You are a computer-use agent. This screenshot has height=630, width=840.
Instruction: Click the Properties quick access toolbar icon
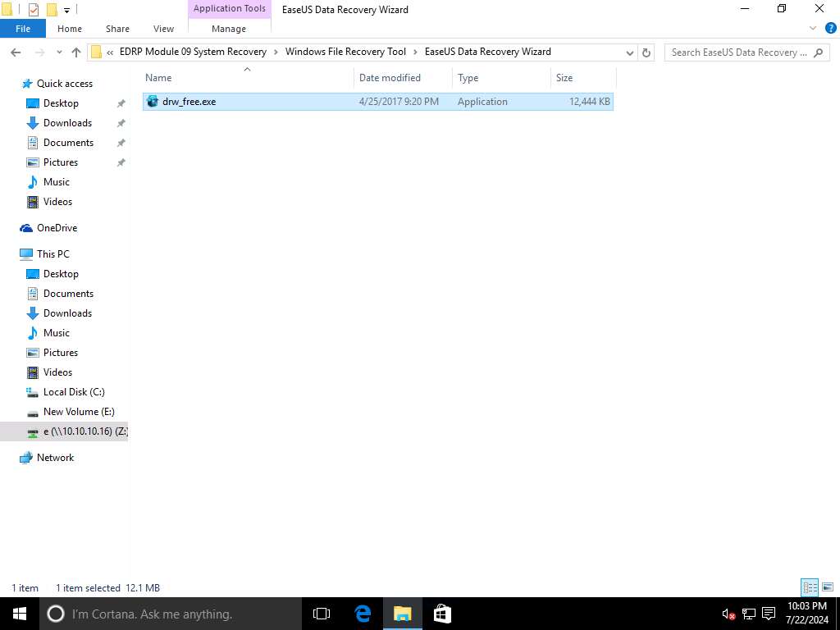click(33, 9)
